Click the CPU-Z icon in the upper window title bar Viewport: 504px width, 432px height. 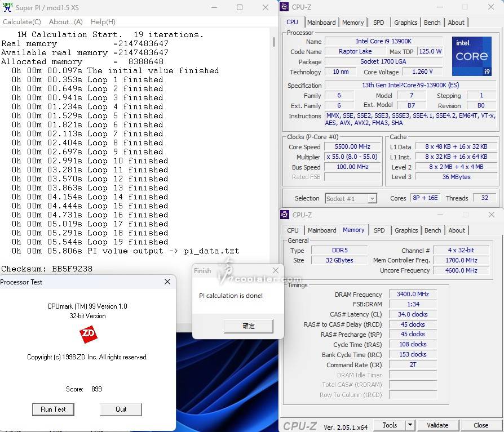[x=285, y=7]
